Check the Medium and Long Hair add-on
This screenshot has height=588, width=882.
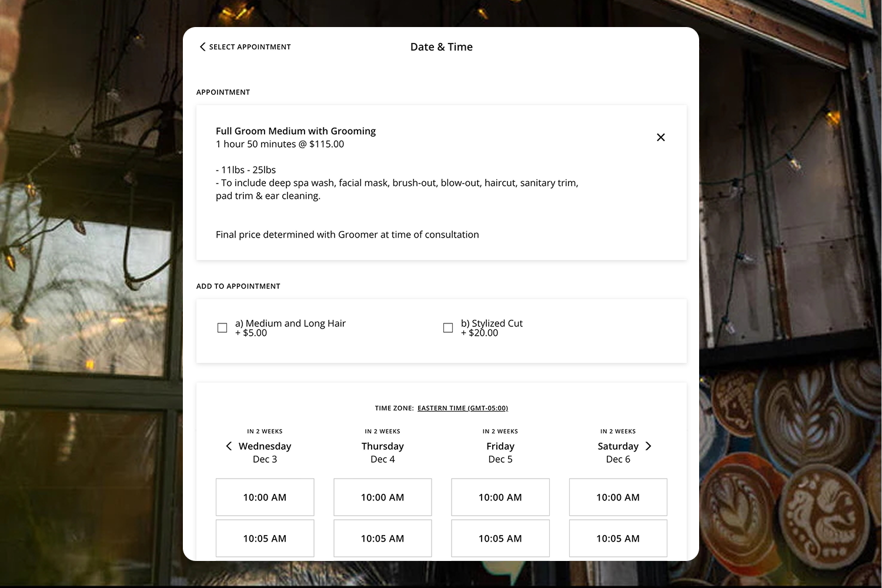(222, 328)
